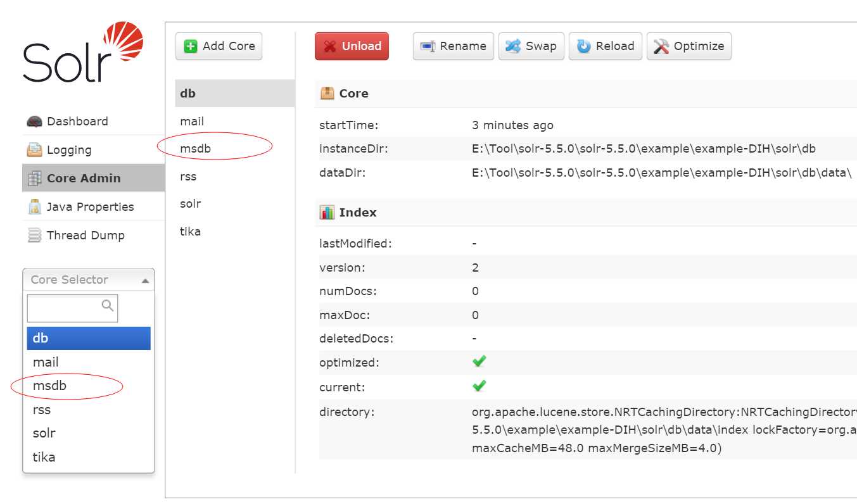Choose msdb in Core Selector list
Viewport: 857px width, 504px height.
[89, 386]
